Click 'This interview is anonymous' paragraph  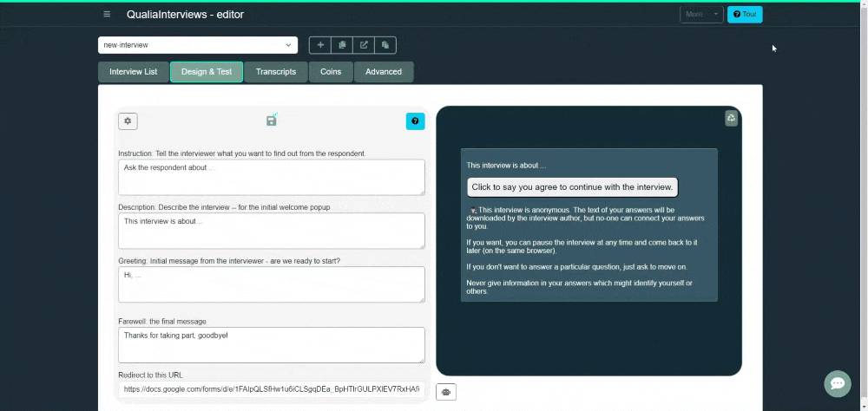coord(586,218)
